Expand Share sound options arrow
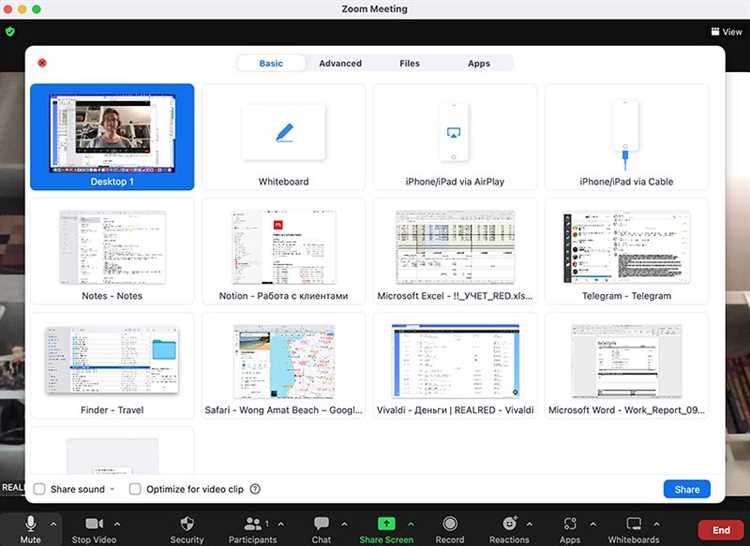The height and width of the screenshot is (546, 750). click(112, 489)
